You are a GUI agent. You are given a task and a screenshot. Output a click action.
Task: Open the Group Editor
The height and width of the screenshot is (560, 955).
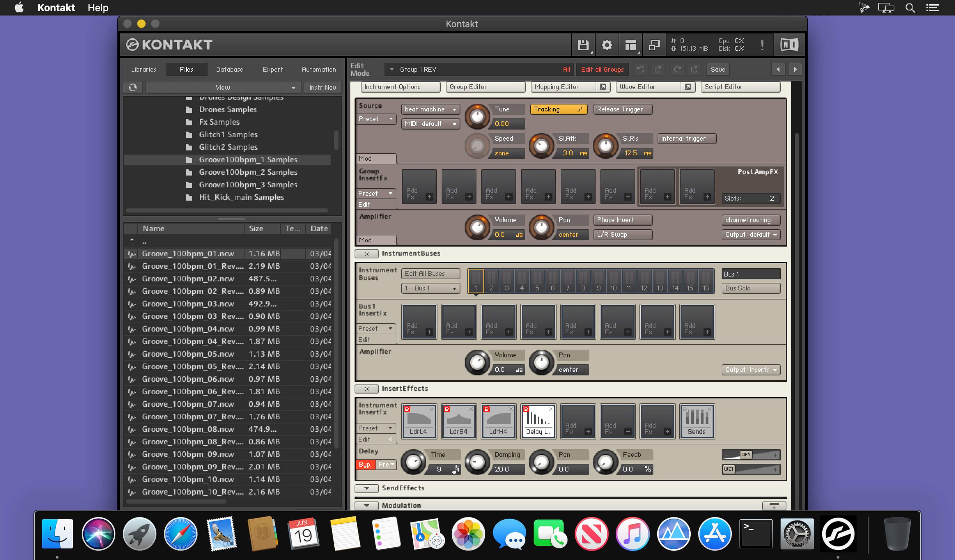486,87
